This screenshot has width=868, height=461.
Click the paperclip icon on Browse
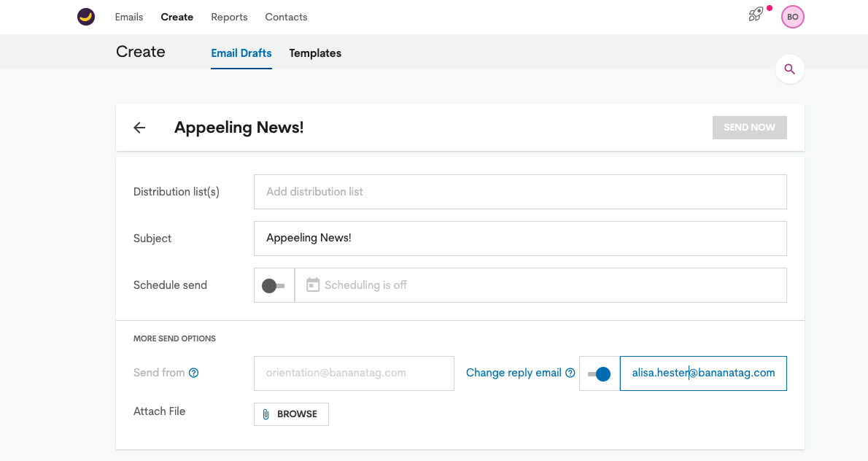point(266,414)
